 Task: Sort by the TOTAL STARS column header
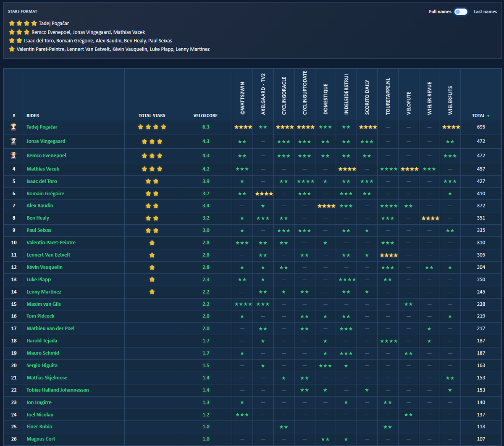point(152,115)
